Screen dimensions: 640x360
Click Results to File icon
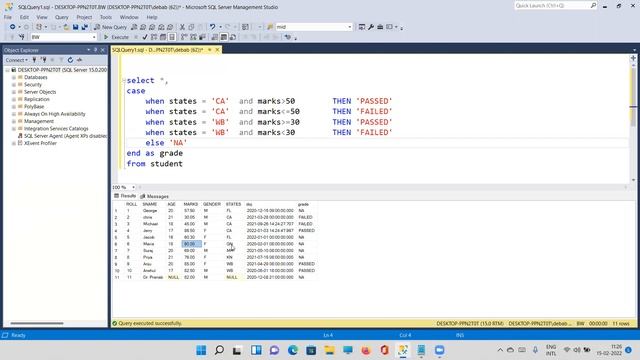tap(233, 37)
